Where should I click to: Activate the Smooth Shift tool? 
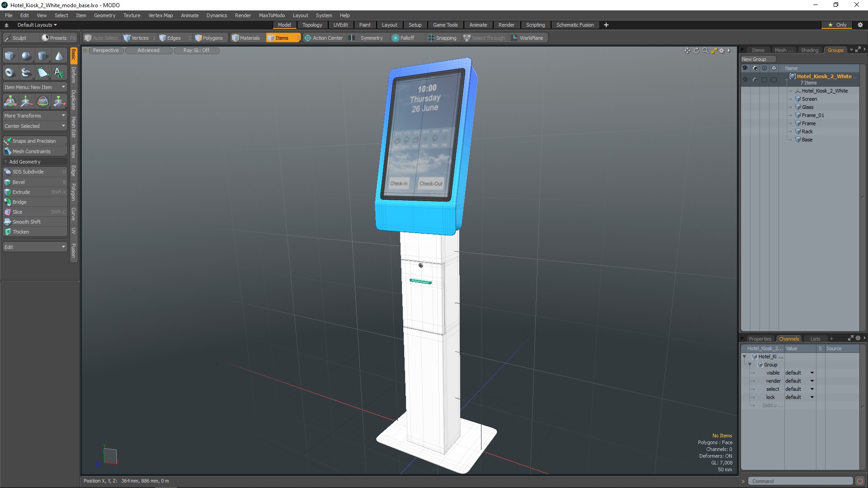(x=27, y=222)
